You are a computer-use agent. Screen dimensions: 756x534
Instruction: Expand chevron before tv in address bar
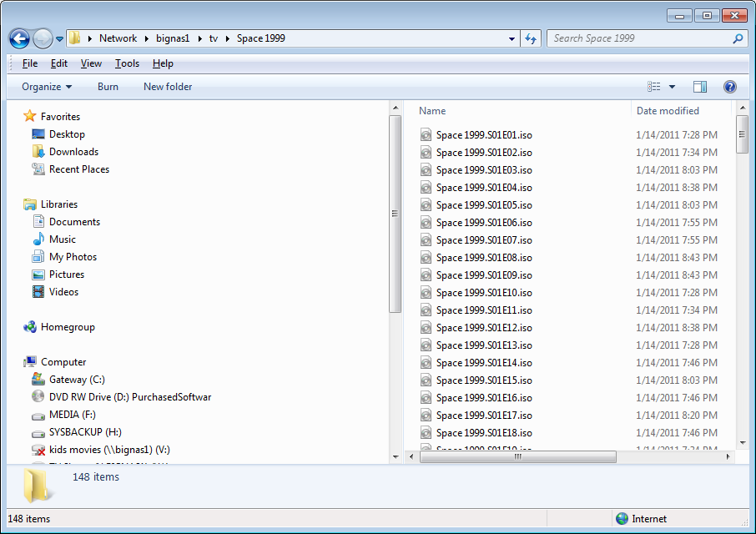point(199,38)
